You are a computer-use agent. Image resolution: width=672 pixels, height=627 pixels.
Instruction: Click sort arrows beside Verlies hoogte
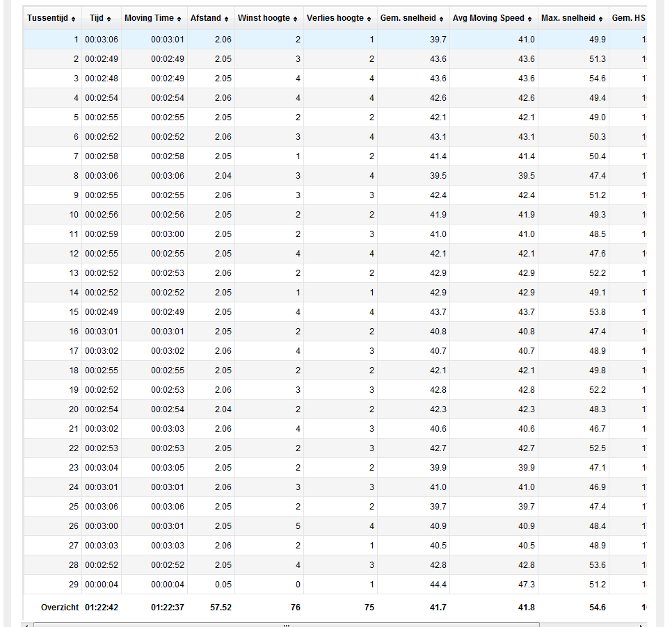pyautogui.click(x=369, y=19)
